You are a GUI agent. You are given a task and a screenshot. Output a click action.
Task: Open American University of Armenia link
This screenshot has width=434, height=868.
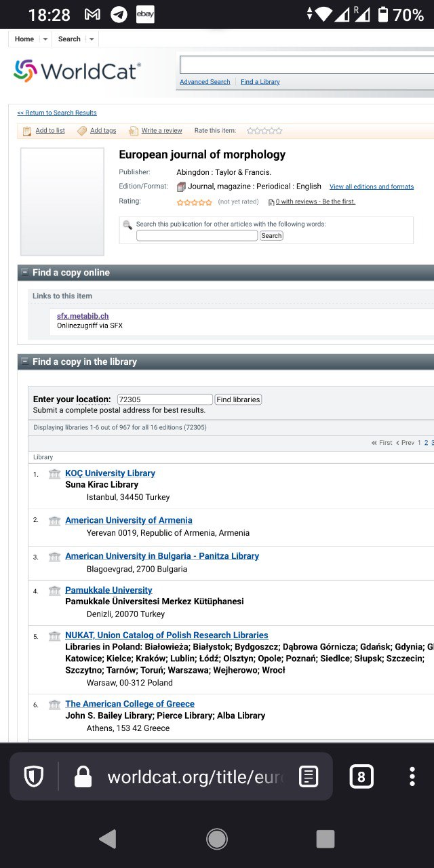click(129, 520)
